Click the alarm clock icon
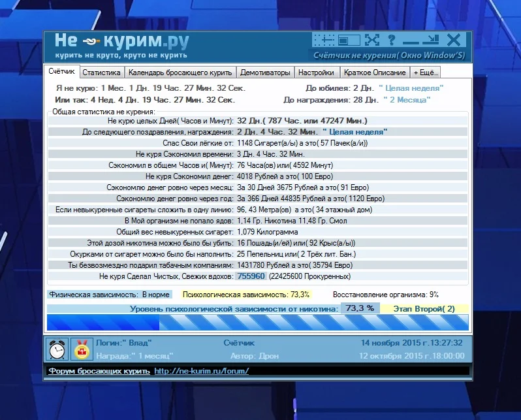The height and width of the screenshot is (420, 521). pyautogui.click(x=57, y=349)
